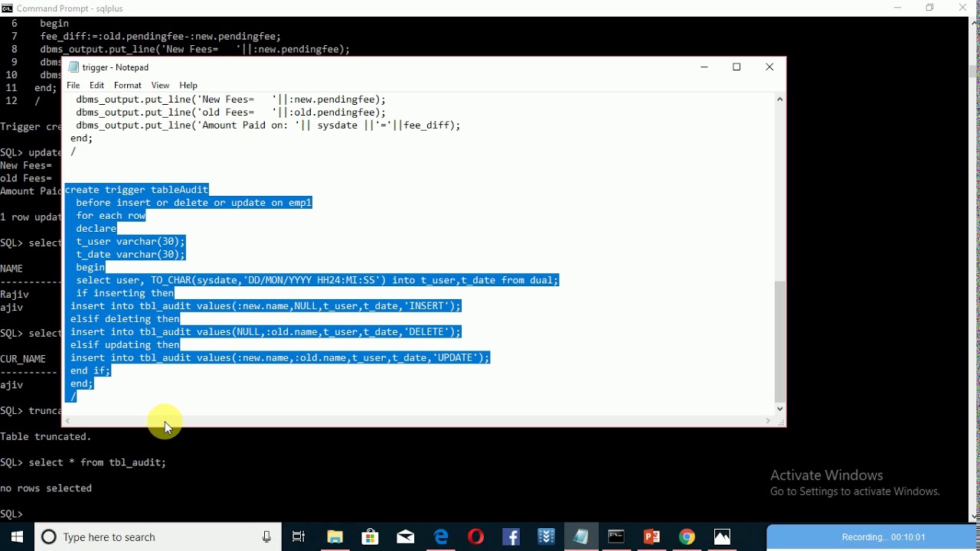Click 'Table truncated.' in Command Prompt

click(46, 437)
